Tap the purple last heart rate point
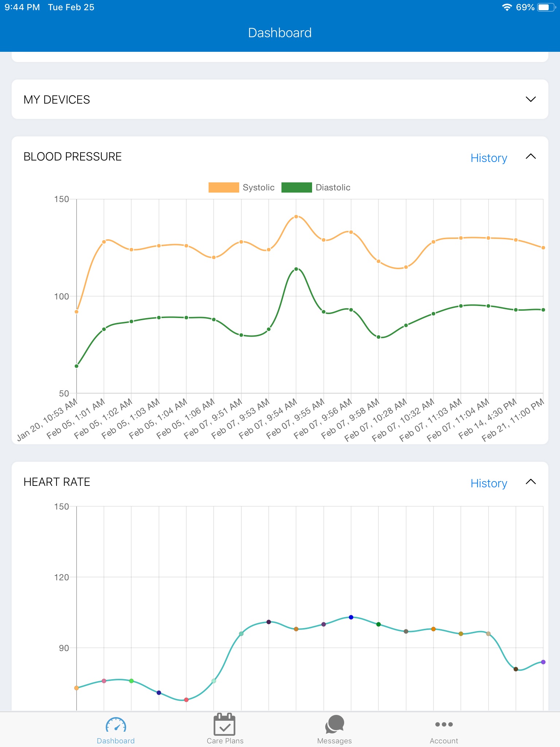 pos(543,662)
